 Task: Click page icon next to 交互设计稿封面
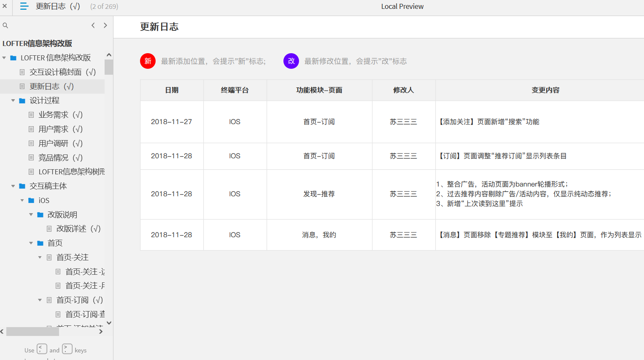(22, 72)
